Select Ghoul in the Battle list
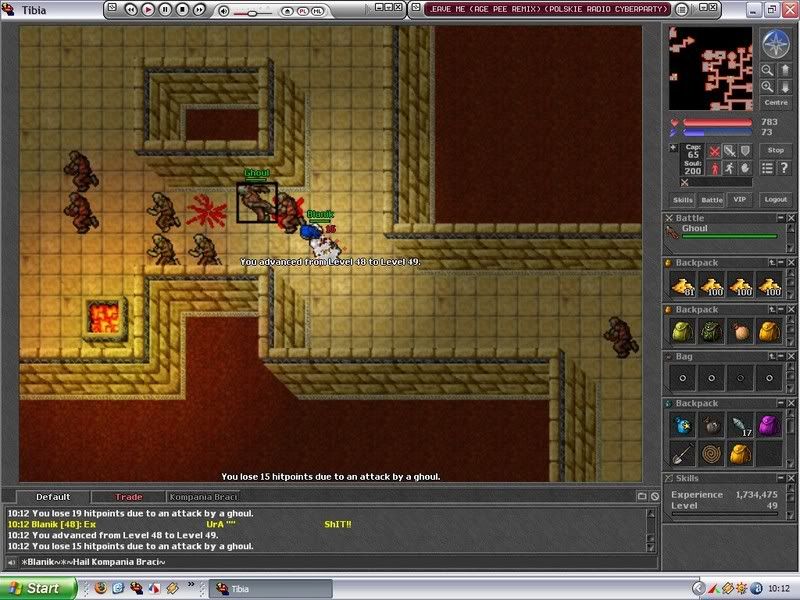This screenshot has width=800, height=600. tap(721, 232)
